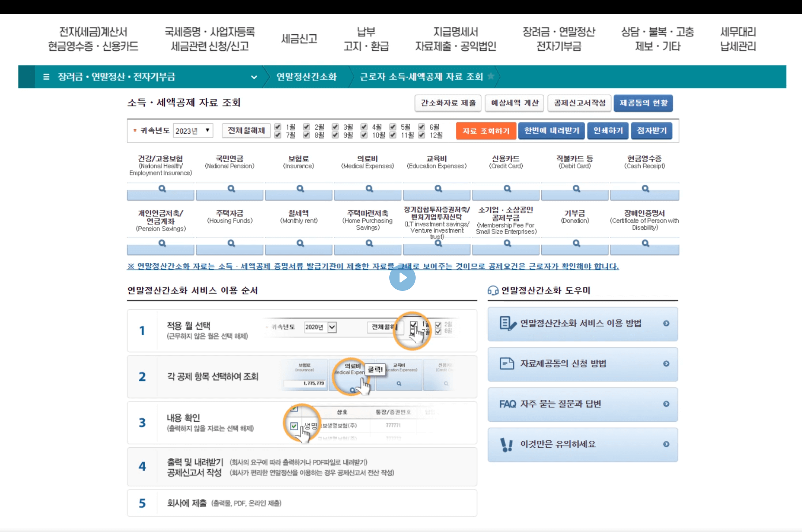Expand the 장려금·연말정산·전자기부금 menu chevron

pyautogui.click(x=254, y=77)
